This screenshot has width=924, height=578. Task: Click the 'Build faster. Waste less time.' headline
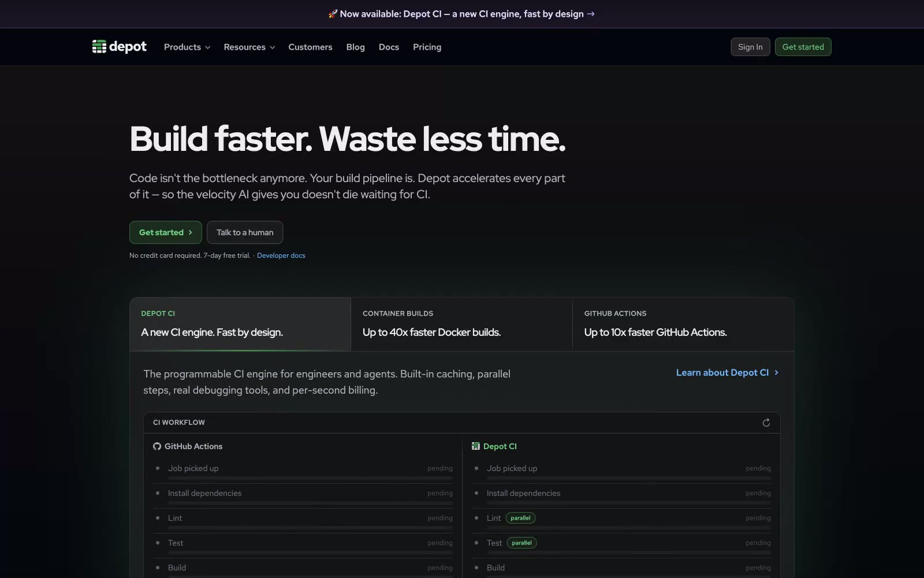tap(348, 139)
